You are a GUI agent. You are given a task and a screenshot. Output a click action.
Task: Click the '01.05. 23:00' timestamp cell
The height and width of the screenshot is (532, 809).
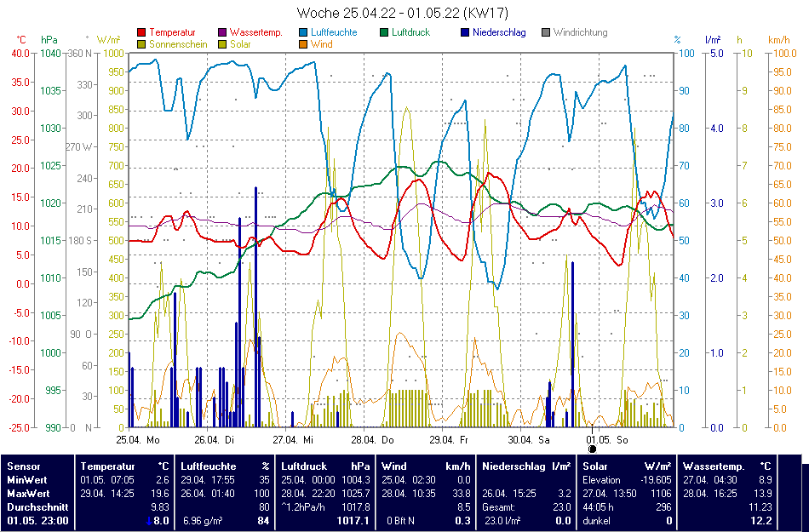37,521
